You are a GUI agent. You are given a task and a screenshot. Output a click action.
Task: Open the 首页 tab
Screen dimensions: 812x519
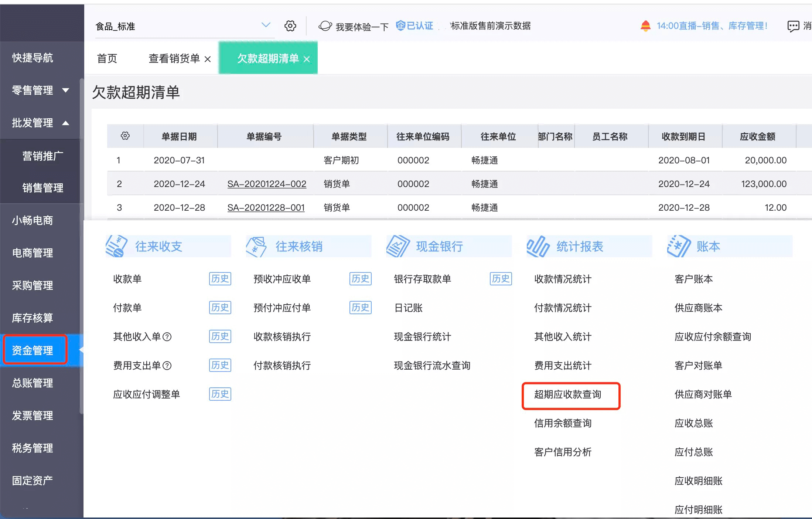pos(107,58)
